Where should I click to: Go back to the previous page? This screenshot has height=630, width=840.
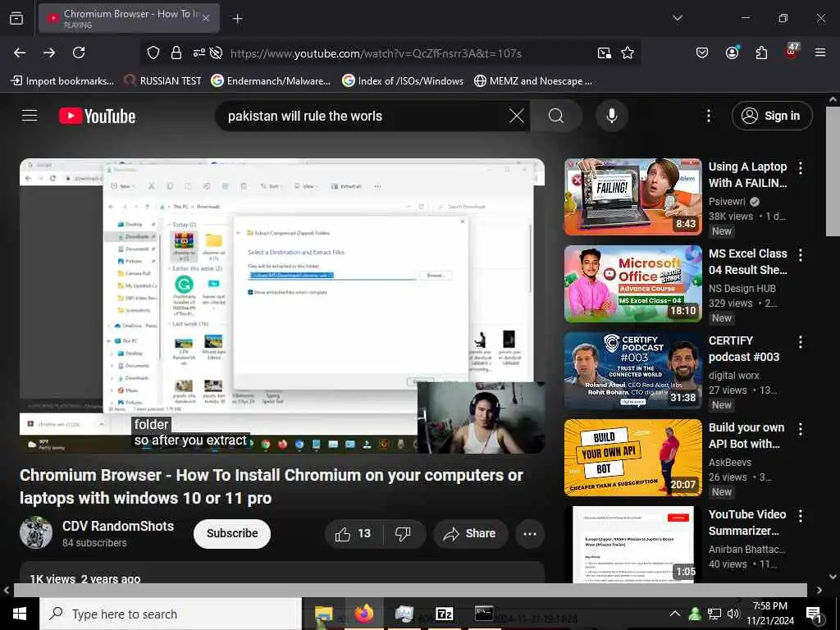20,52
